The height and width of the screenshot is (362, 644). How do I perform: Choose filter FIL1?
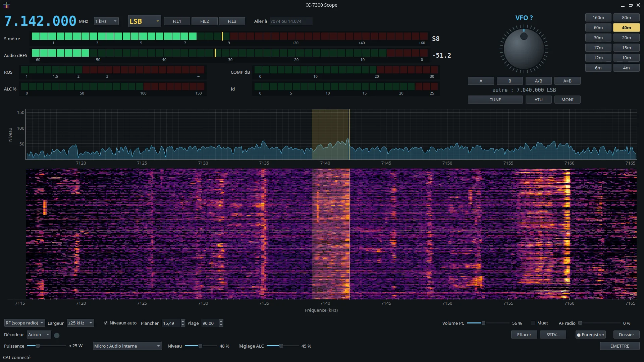pyautogui.click(x=177, y=21)
